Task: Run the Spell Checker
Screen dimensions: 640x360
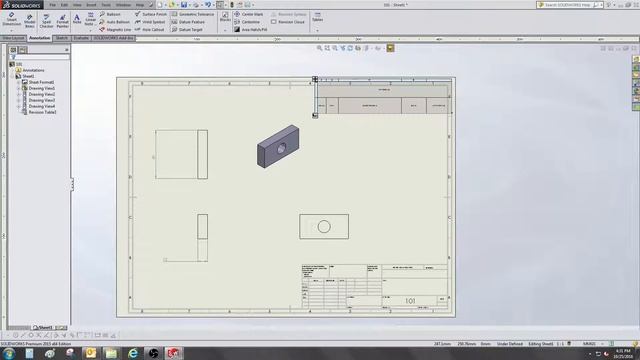Action: click(x=46, y=20)
